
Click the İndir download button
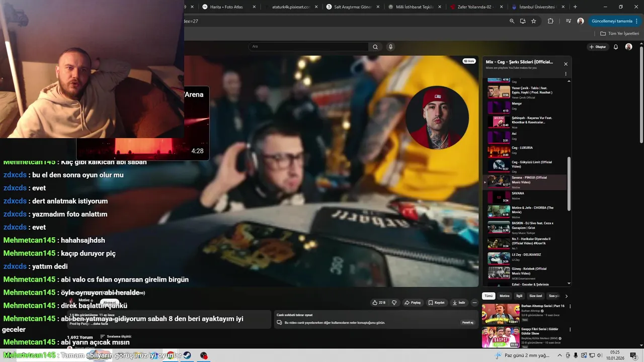[x=459, y=303]
